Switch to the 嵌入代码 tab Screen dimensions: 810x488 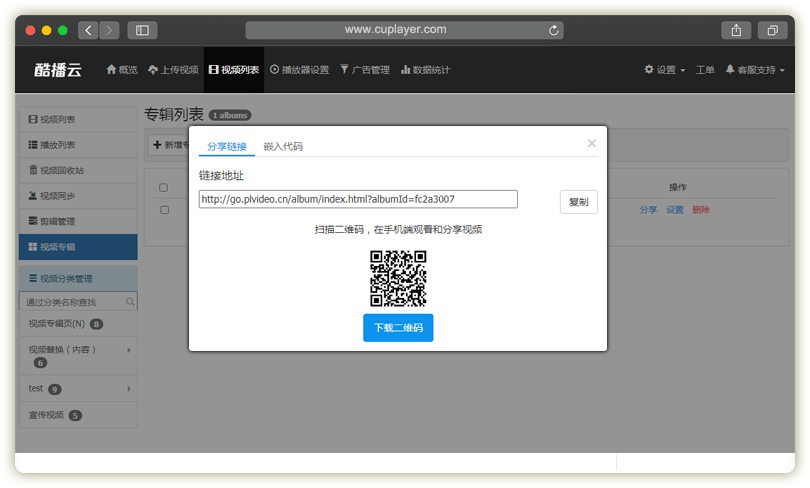click(283, 147)
